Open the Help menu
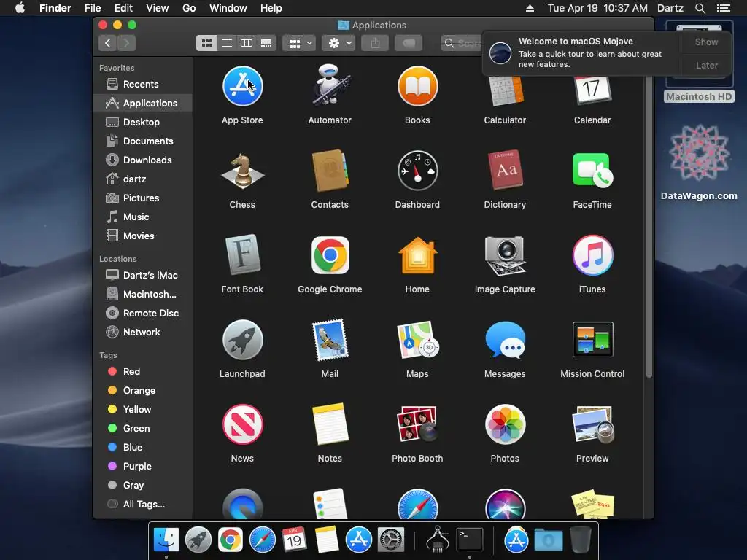747x560 pixels. 271,8
